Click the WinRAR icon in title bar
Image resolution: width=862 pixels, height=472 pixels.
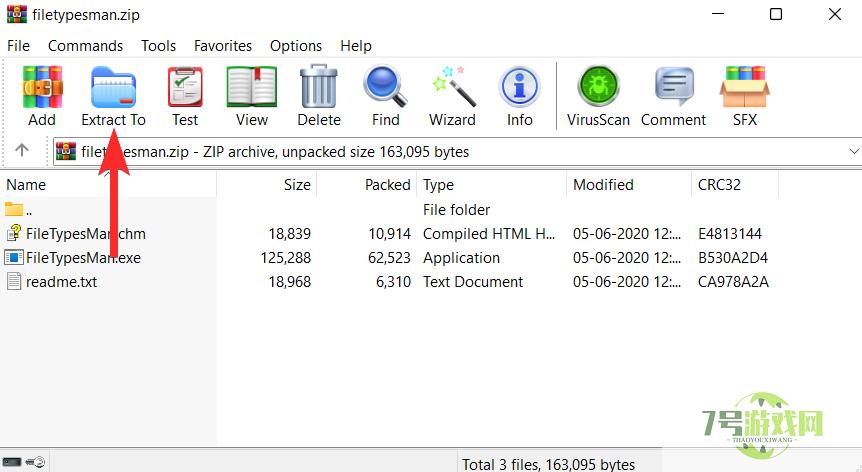pos(16,14)
